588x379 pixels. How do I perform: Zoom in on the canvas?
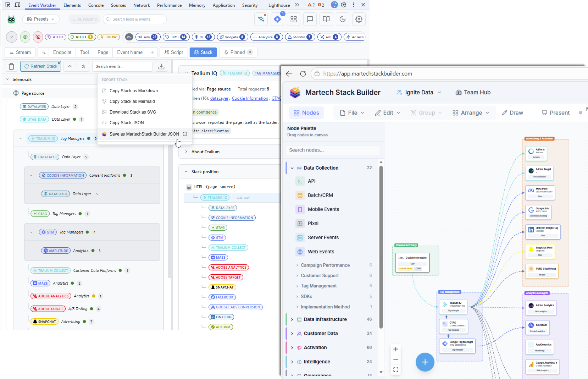(396, 349)
